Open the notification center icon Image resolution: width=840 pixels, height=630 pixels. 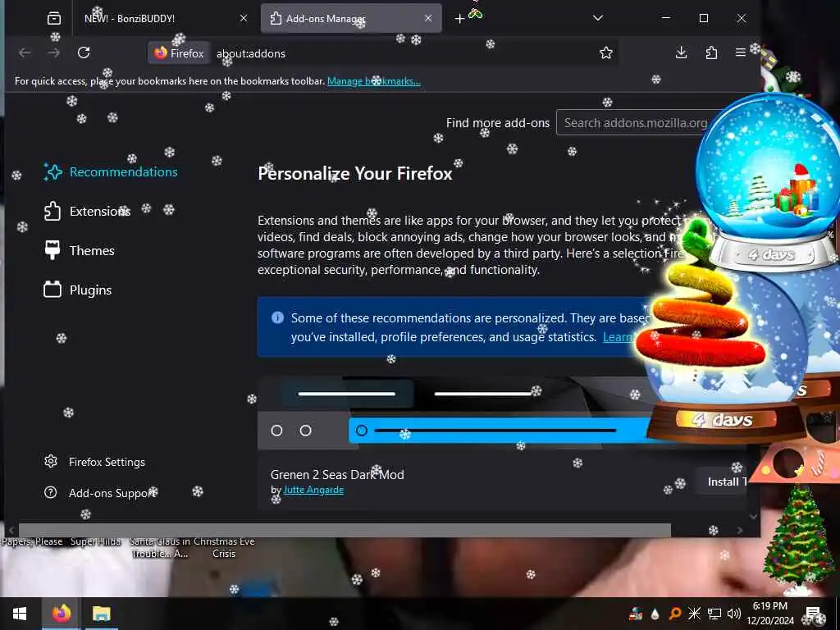coord(814,614)
